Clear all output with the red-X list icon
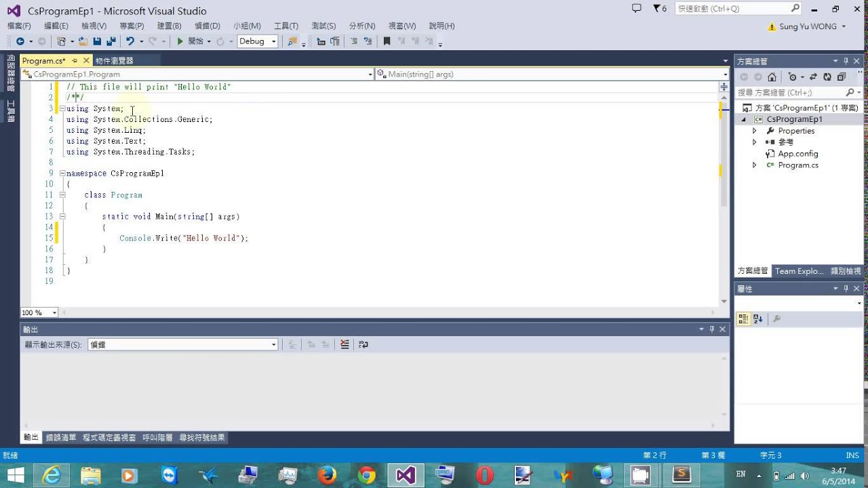Screen dimensions: 868x488 (x=344, y=344)
